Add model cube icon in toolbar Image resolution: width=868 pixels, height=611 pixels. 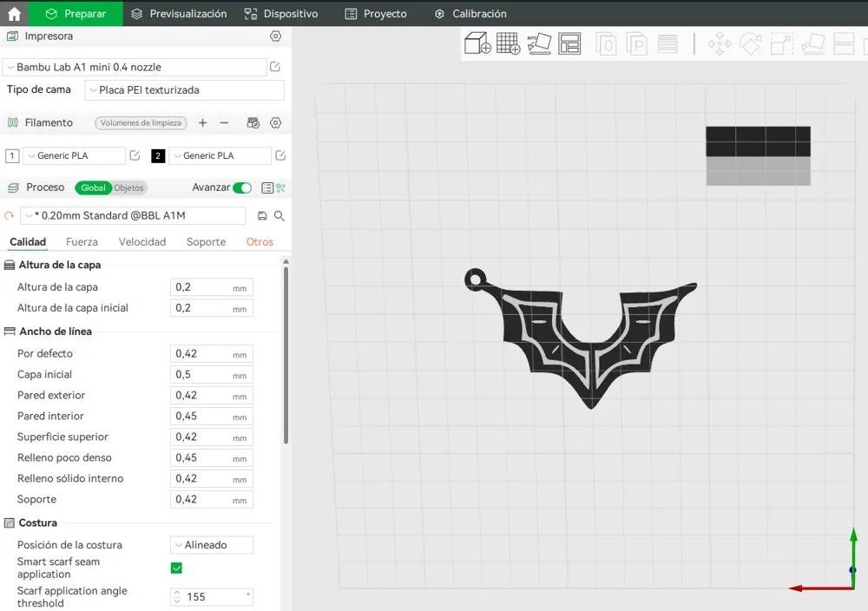477,43
